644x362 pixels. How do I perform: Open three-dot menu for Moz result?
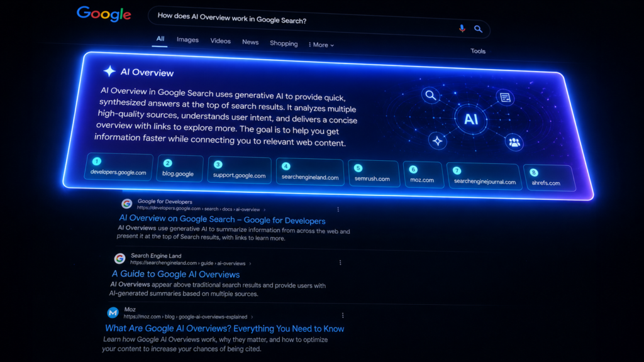(343, 315)
